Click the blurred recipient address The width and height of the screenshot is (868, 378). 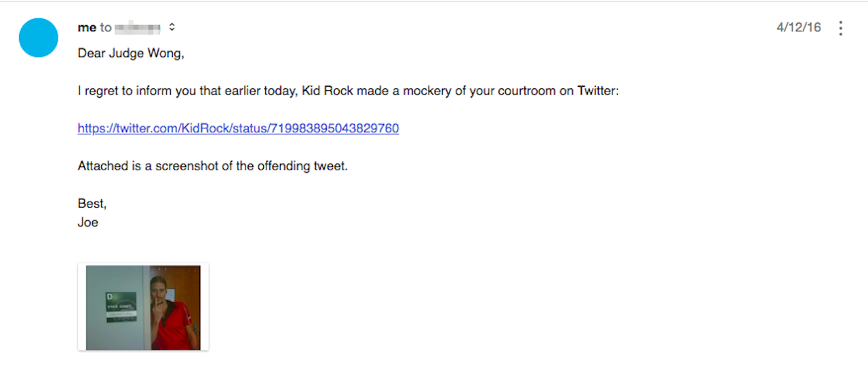pos(138,28)
